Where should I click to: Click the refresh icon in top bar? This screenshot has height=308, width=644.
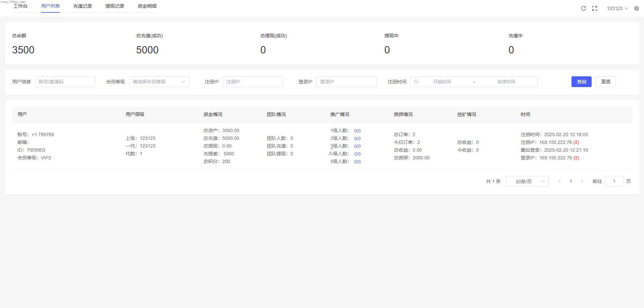point(583,8)
